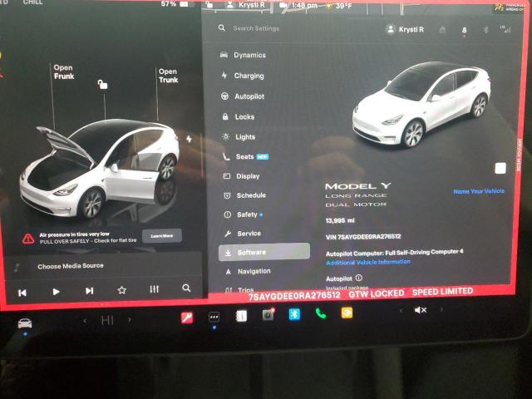The height and width of the screenshot is (399, 532).
Task: Open Additional Vehicle Information link
Action: click(368, 263)
